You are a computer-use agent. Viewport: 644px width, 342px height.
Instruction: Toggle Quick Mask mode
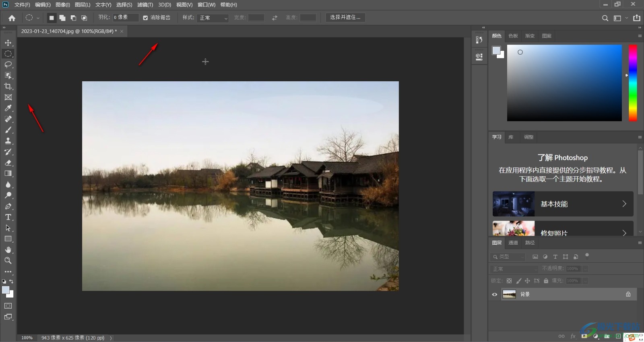coord(8,306)
